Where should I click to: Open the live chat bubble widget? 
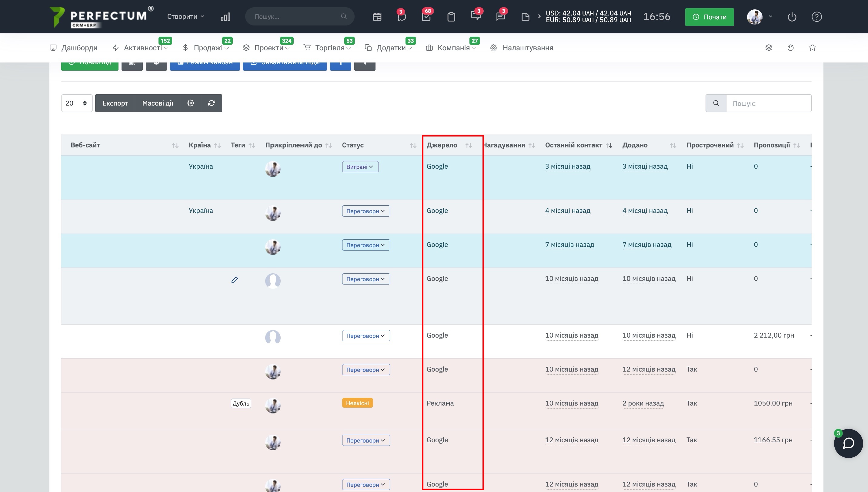coord(848,443)
